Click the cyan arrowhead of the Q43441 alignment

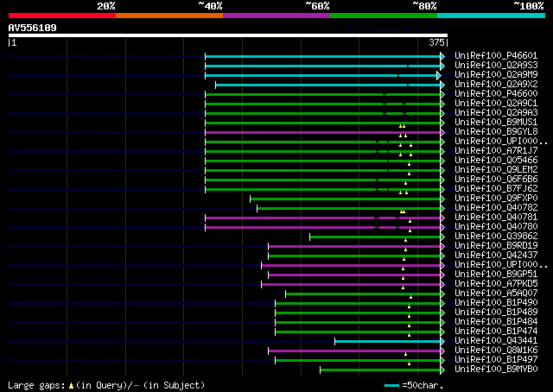tap(442, 341)
